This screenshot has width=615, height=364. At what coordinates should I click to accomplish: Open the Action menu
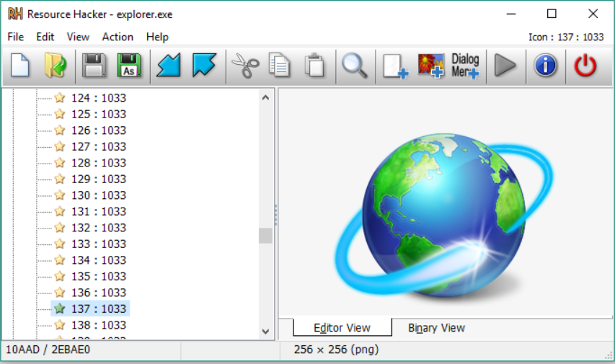118,37
